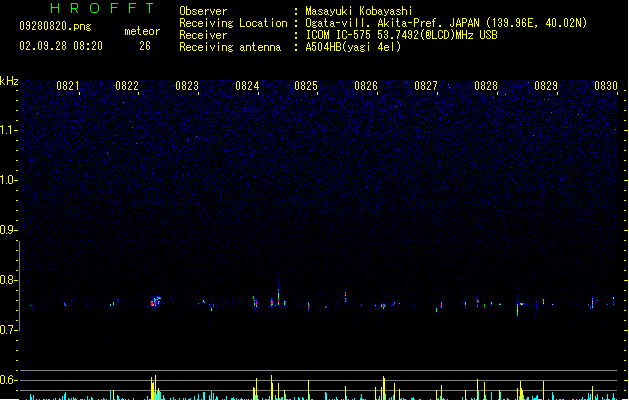This screenshot has width=629, height=400.
Task: Click the Receiving Location label
Action: click(233, 23)
